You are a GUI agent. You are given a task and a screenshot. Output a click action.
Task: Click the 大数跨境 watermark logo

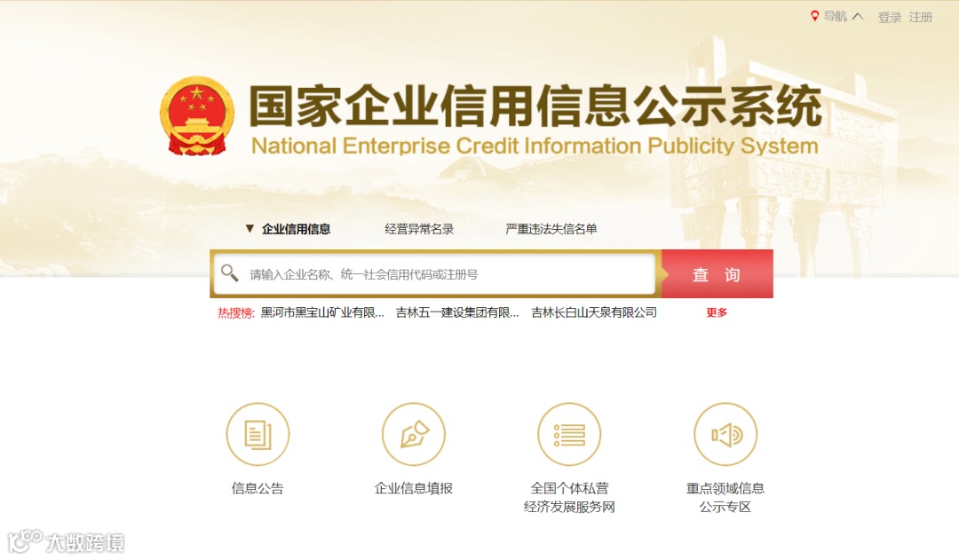tap(66, 541)
